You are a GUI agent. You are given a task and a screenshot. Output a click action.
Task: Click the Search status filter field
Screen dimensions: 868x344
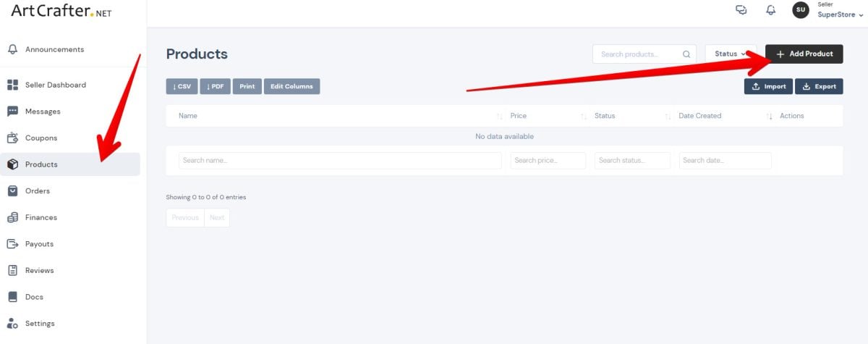point(632,161)
